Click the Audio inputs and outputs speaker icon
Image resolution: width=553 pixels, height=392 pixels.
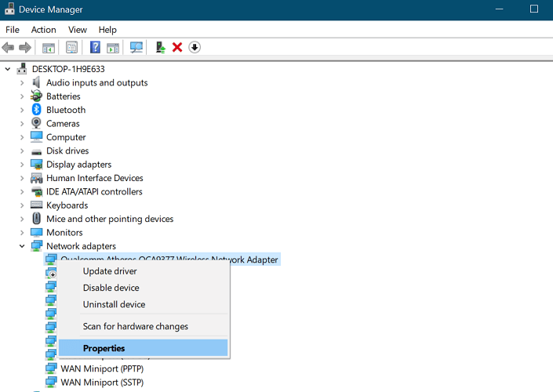pos(36,82)
